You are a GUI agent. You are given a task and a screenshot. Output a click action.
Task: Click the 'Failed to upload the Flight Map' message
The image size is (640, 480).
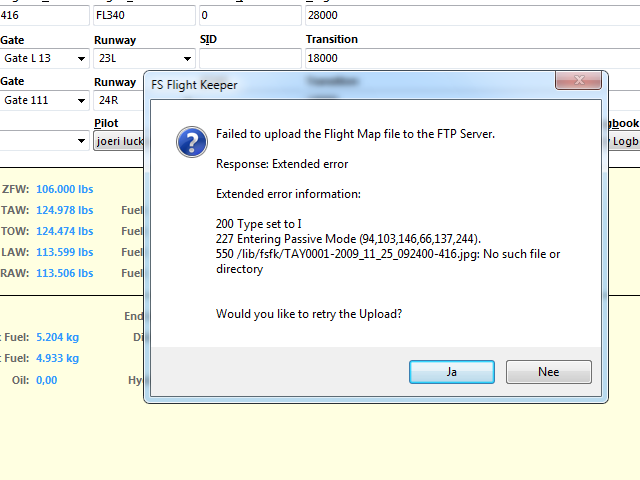click(355, 134)
